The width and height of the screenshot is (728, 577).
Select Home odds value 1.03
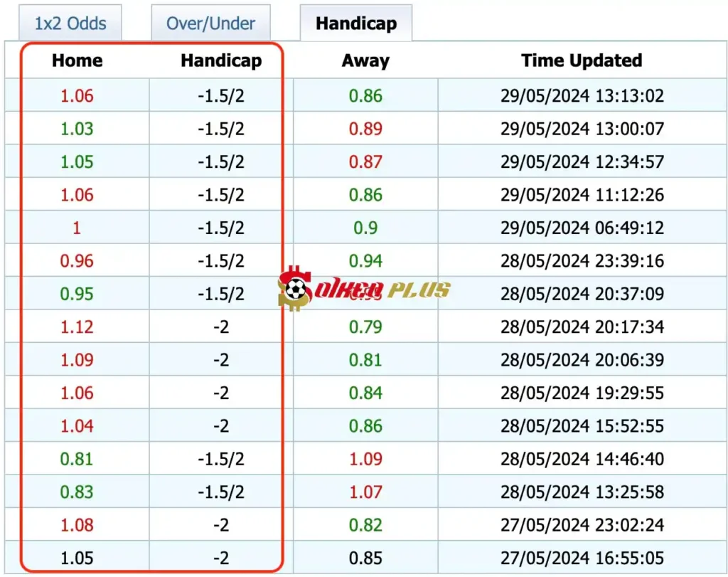click(x=77, y=129)
